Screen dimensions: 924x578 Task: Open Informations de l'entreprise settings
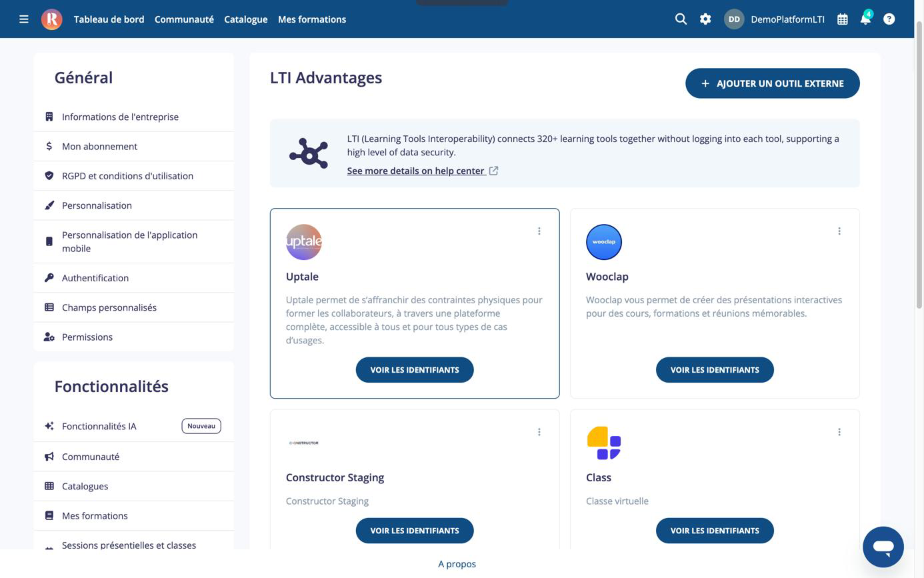(x=134, y=117)
